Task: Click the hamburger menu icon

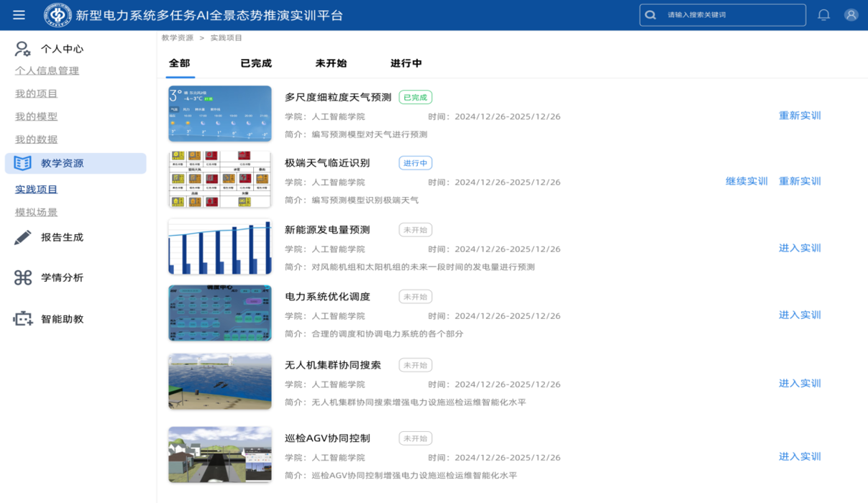Action: 19,15
